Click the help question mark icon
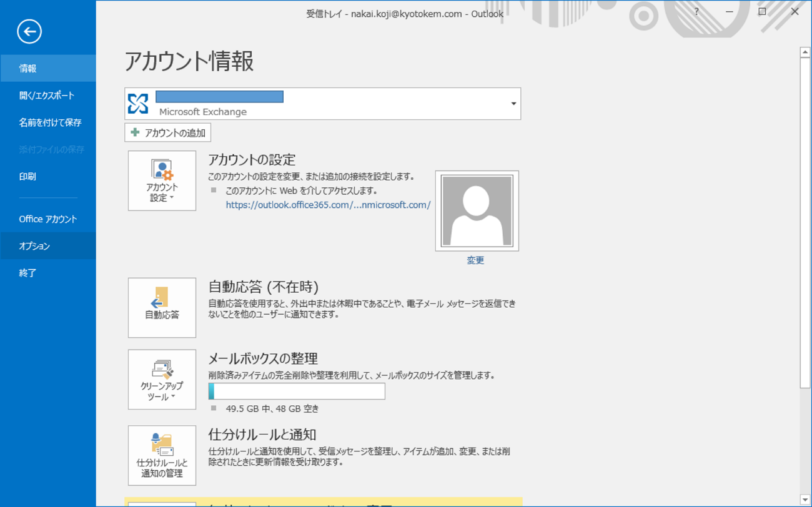 tap(696, 12)
